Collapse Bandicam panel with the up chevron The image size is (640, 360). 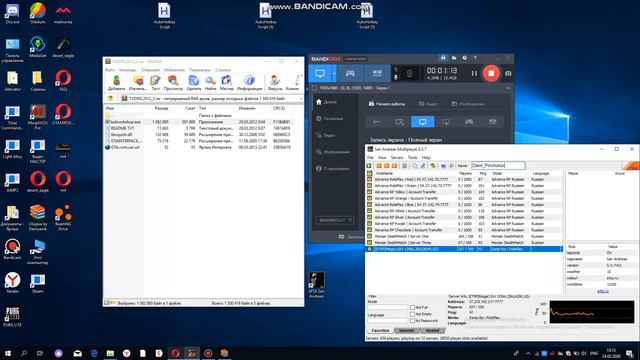point(508,88)
